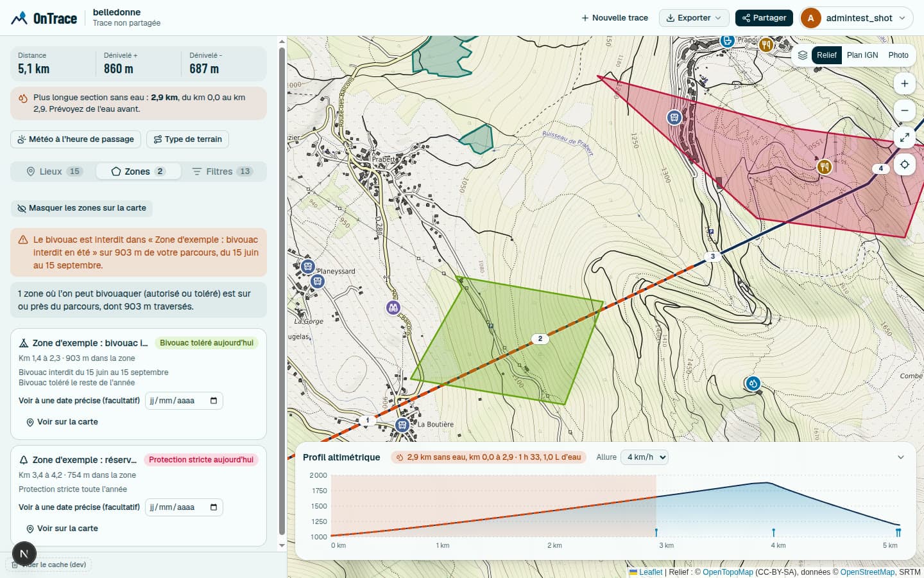Open the Filtres tab
Viewport: 924px width, 578px height.
(x=223, y=171)
